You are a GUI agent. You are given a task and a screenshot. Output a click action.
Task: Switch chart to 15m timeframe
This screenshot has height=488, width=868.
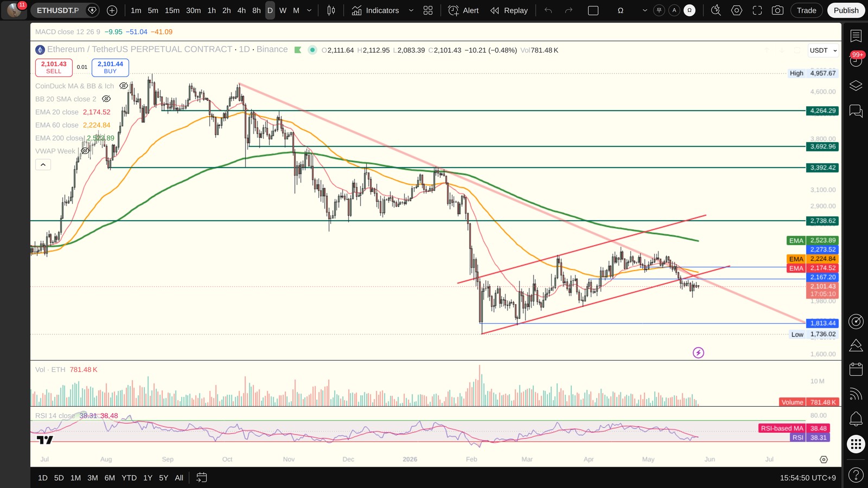[x=172, y=10]
